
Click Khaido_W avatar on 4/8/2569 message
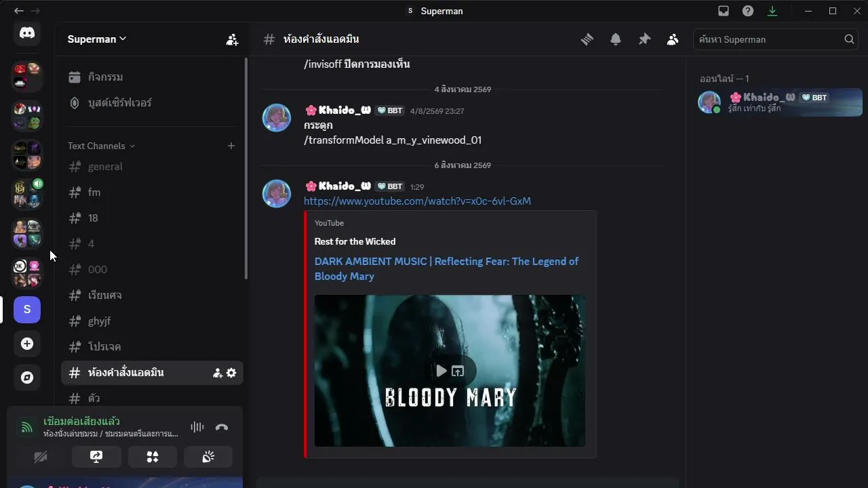coord(277,118)
